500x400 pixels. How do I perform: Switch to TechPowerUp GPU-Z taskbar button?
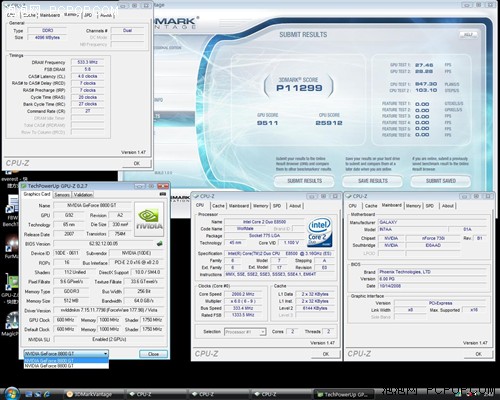345,394
